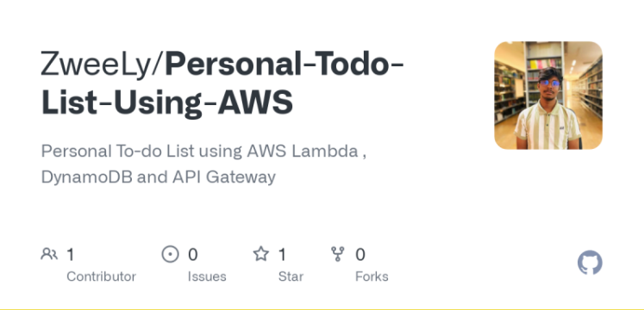Viewport: 644px width, 310px height.
Task: Click the forks count number 0
Action: coord(360,255)
